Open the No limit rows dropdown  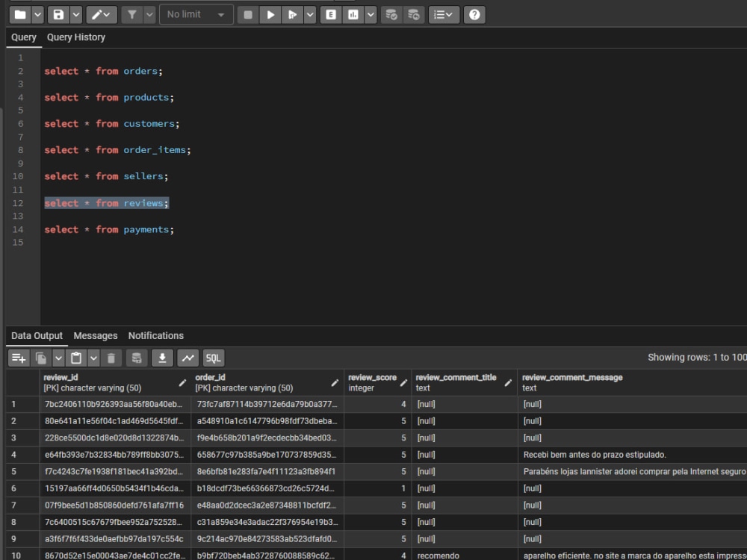[x=196, y=15]
